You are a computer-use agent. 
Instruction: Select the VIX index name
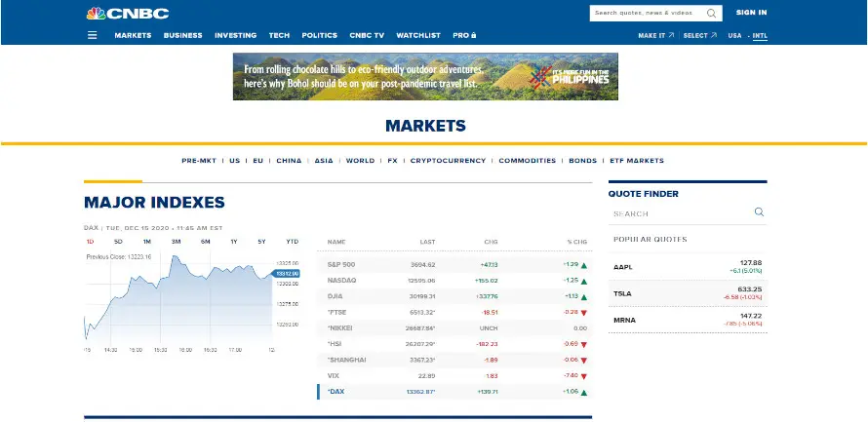(334, 375)
